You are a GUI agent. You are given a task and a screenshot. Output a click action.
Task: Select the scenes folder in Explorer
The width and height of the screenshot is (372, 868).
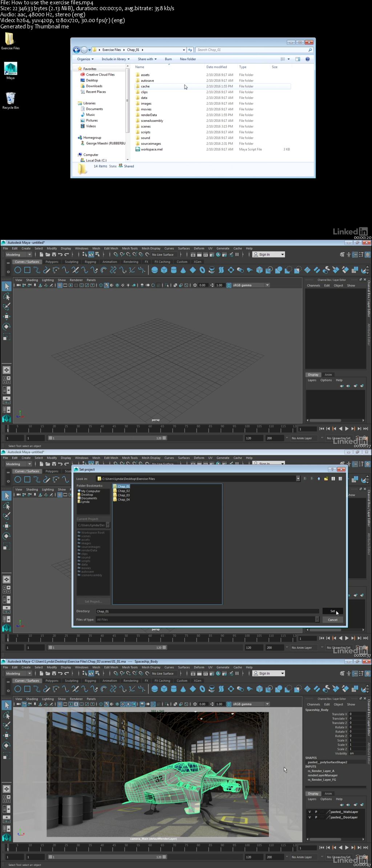tap(146, 127)
